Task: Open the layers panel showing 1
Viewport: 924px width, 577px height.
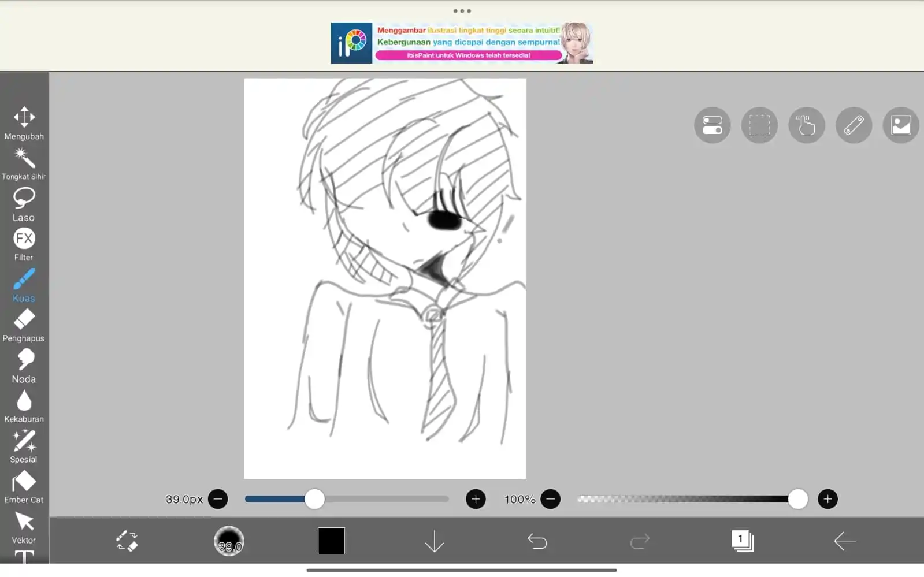Action: point(742,541)
